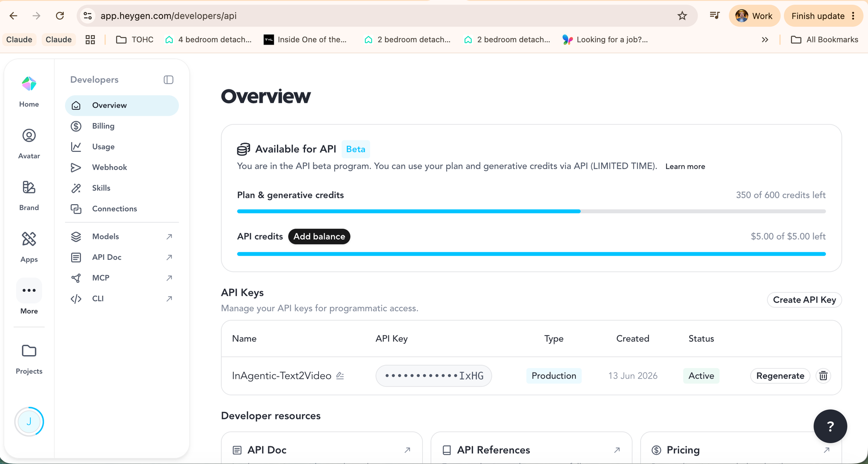This screenshot has width=868, height=464.
Task: Open Usage in Developers menu
Action: (x=122, y=147)
